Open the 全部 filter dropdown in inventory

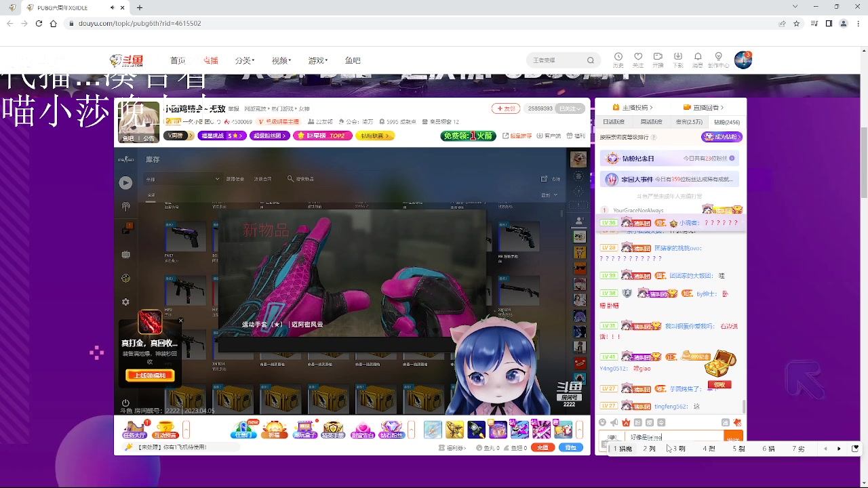(182, 179)
